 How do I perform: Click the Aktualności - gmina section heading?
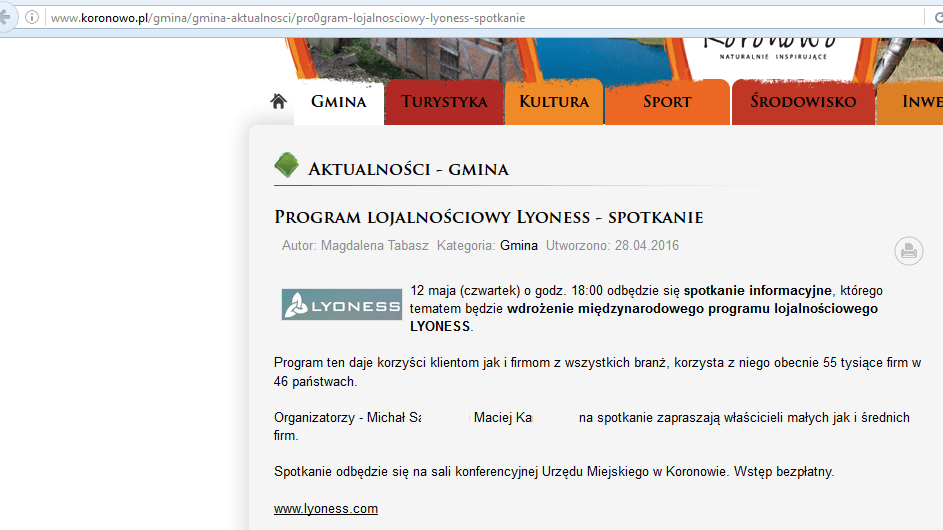click(408, 169)
